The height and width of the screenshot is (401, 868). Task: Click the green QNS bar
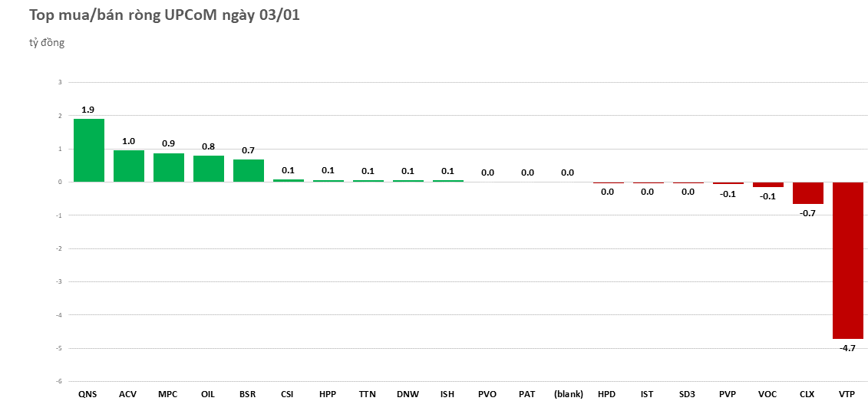click(x=88, y=150)
